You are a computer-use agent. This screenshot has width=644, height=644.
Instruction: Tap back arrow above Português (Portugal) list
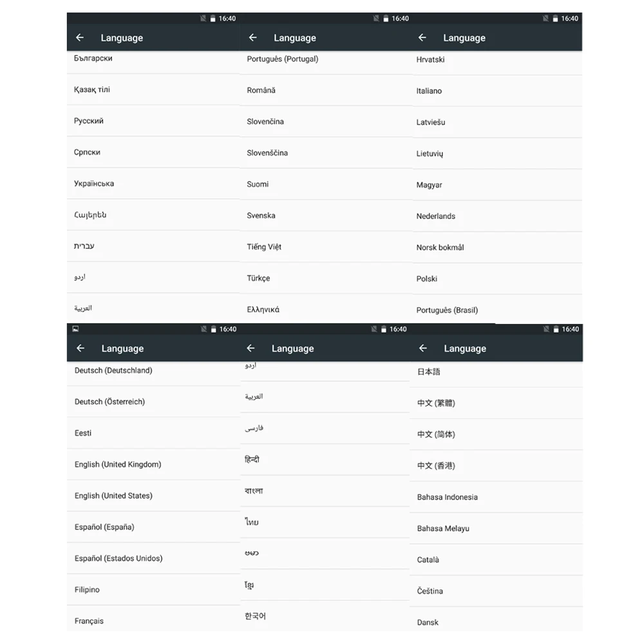tap(252, 38)
